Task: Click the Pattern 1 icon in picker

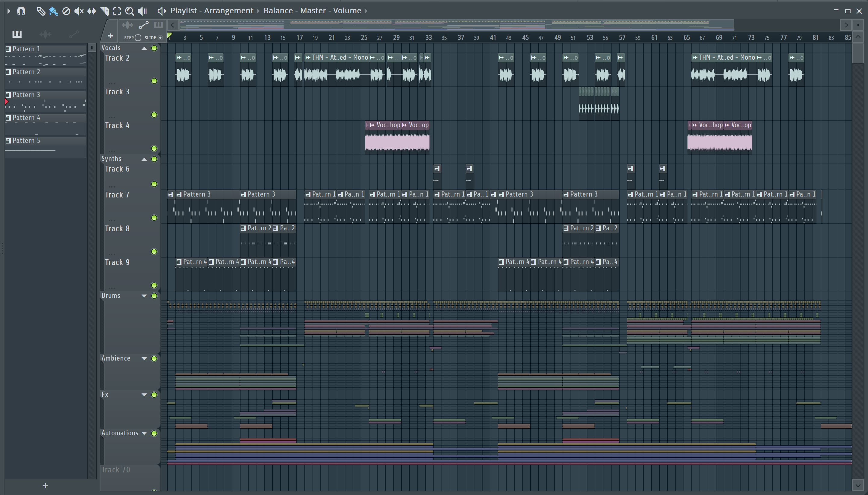Action: click(8, 49)
